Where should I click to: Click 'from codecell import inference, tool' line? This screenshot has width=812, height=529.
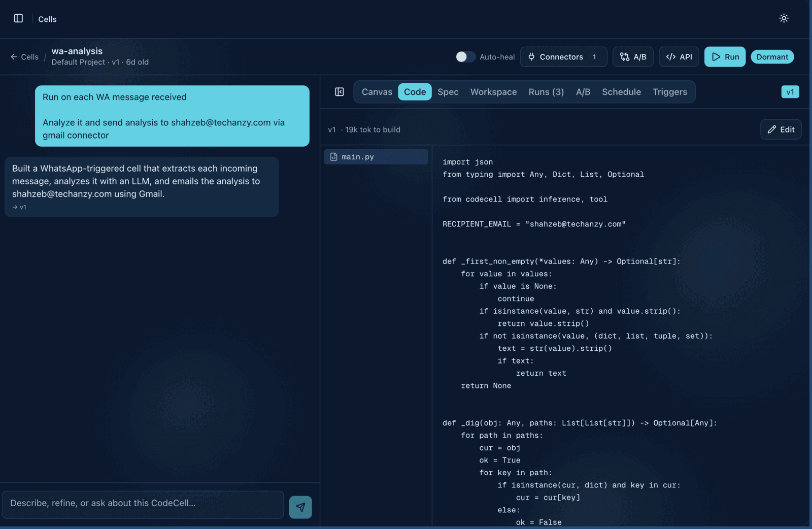(x=525, y=199)
